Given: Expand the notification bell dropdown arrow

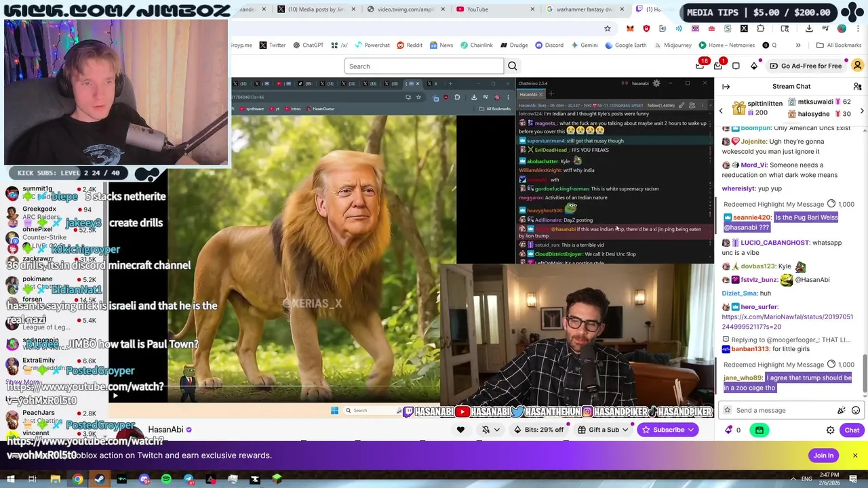Looking at the screenshot, I should point(497,430).
